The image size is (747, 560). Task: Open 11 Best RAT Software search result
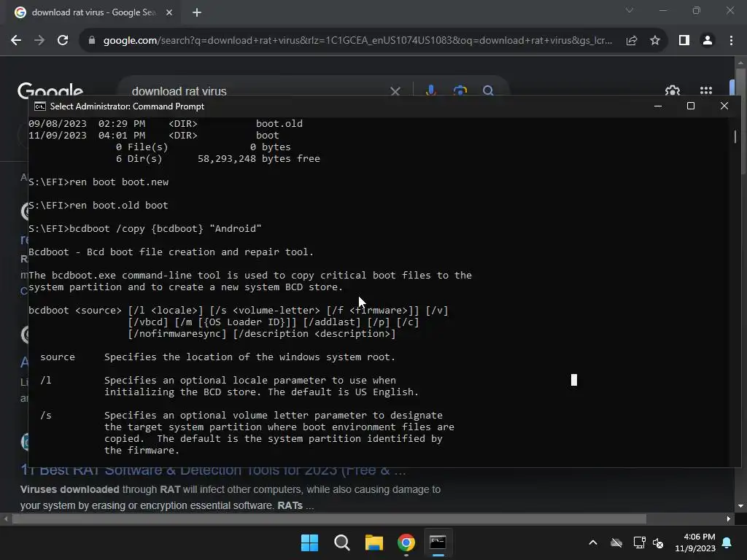(213, 471)
